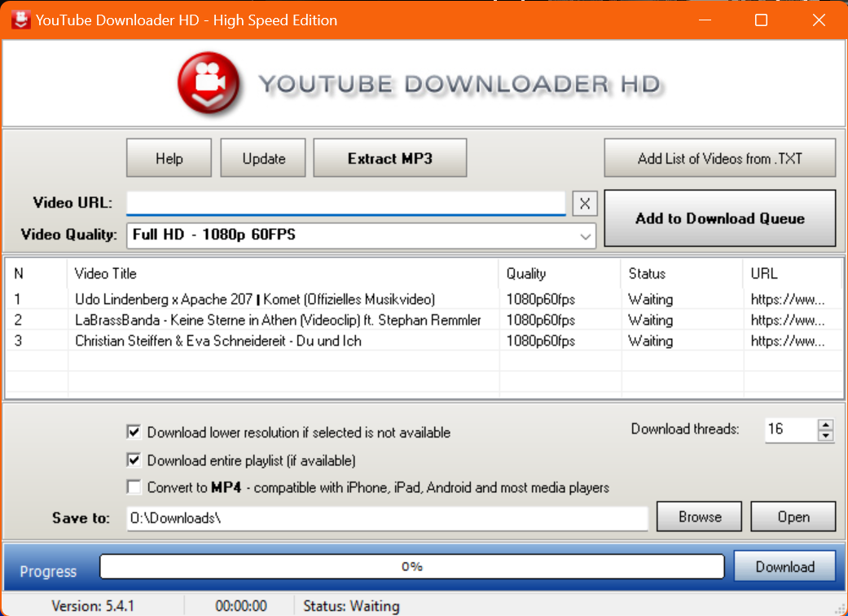Enable Convert to MP4 option
The width and height of the screenshot is (848, 616).
point(134,487)
